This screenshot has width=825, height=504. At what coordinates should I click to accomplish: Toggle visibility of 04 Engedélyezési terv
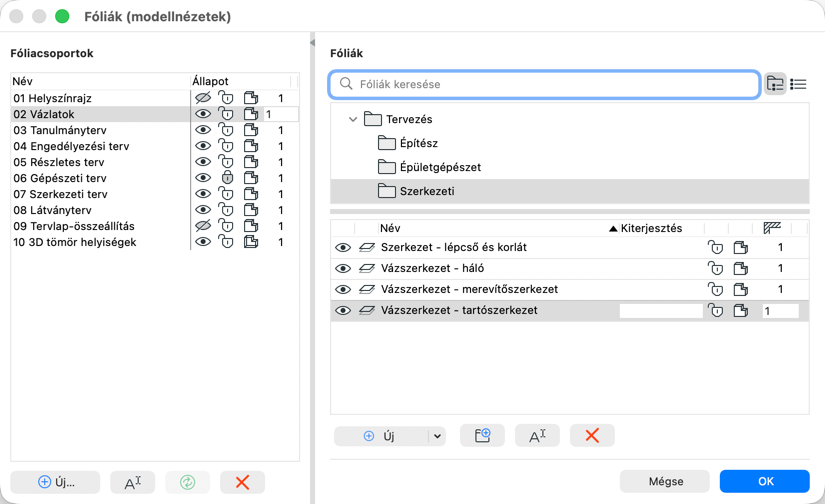click(203, 146)
